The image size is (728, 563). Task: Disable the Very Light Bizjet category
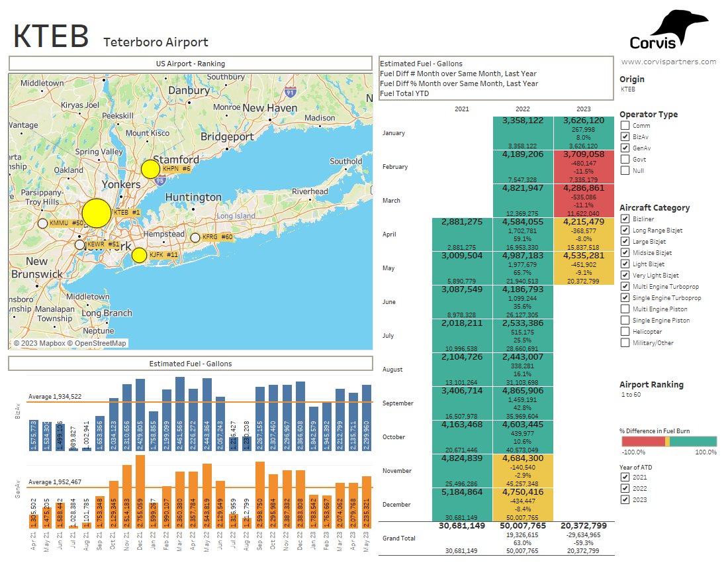[x=626, y=275]
